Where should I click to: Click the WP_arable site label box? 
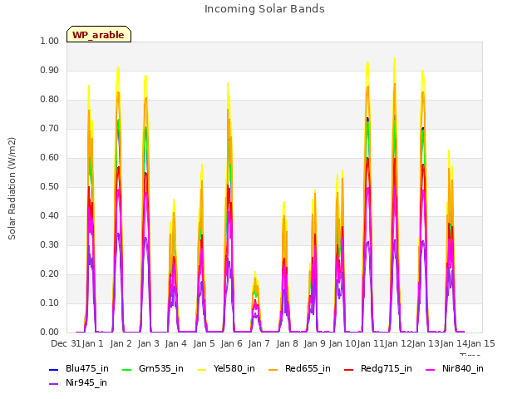coord(99,34)
